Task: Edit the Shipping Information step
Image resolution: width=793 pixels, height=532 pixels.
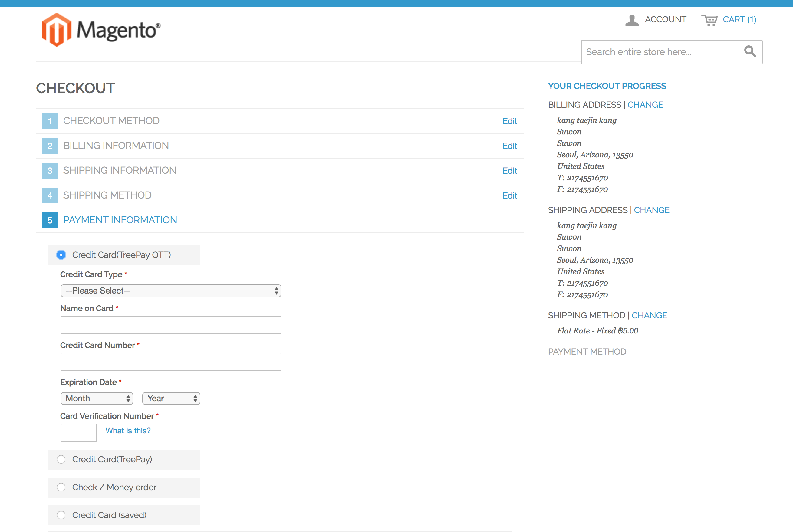Action: (510, 171)
